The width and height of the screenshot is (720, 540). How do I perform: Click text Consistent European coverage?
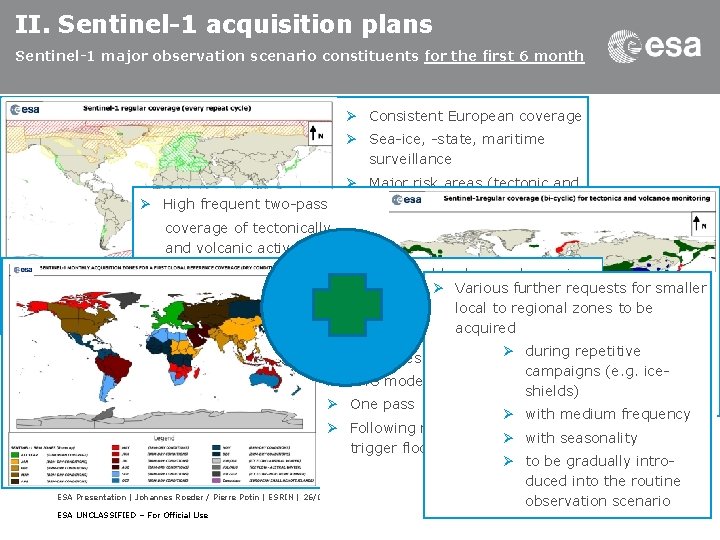coord(475,116)
